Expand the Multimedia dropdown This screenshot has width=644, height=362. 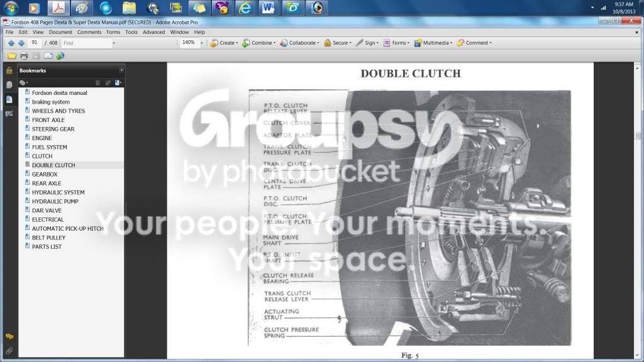pyautogui.click(x=433, y=43)
